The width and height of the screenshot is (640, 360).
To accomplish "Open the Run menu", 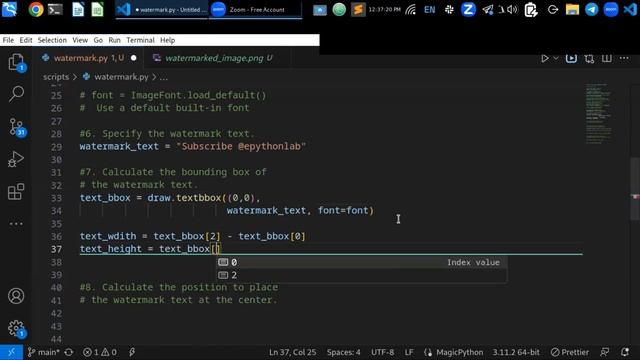I will coord(114,40).
